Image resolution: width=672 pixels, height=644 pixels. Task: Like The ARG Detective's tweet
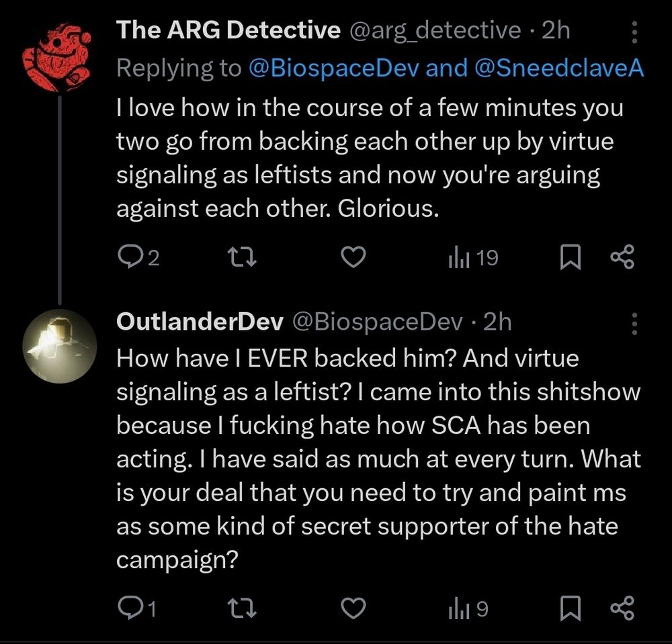353,258
